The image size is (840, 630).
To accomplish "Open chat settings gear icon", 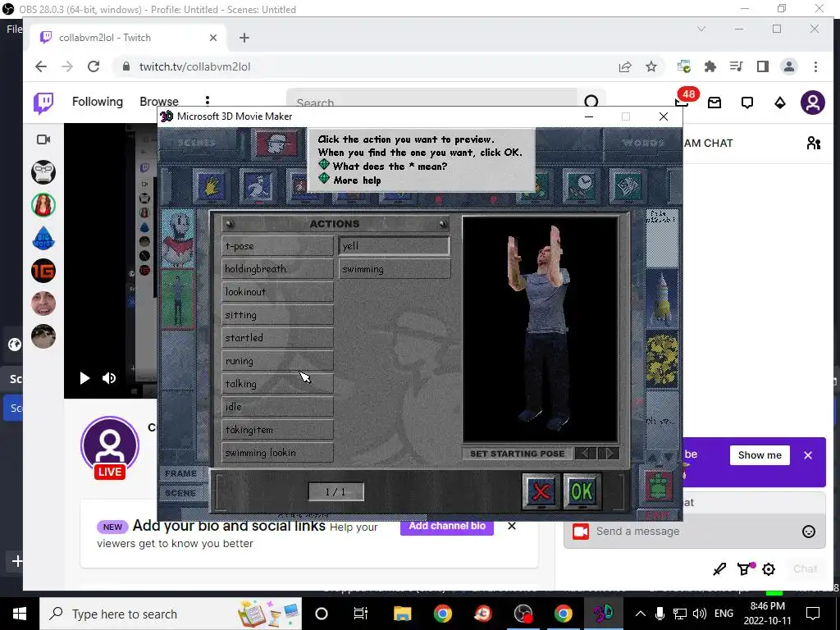I will click(x=769, y=569).
